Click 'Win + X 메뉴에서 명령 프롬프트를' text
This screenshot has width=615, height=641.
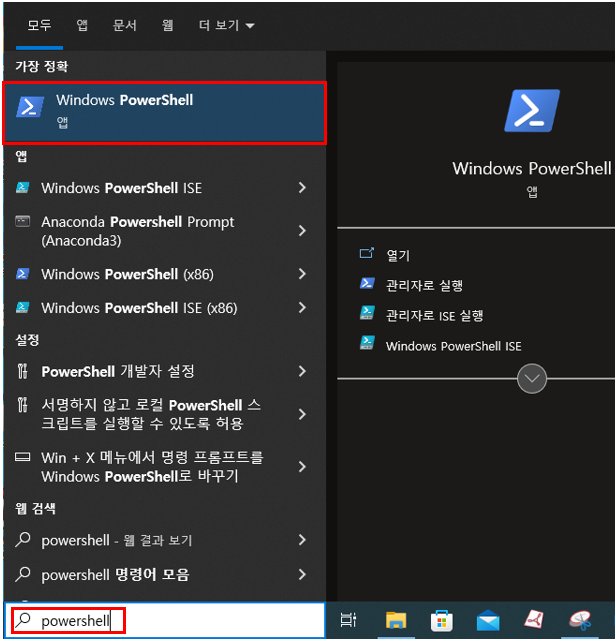[152, 457]
